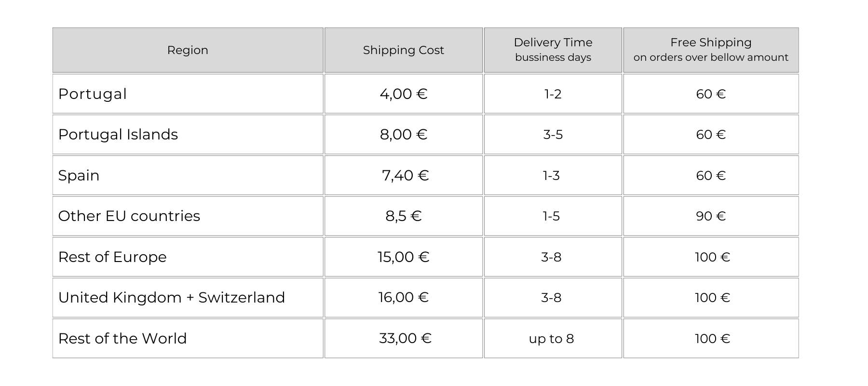The height and width of the screenshot is (386, 868).
Task: Select the 'up to 8' delivery time
Action: coord(551,339)
